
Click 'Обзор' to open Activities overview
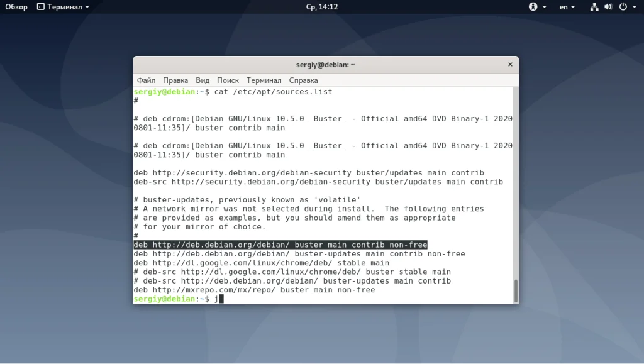click(16, 7)
